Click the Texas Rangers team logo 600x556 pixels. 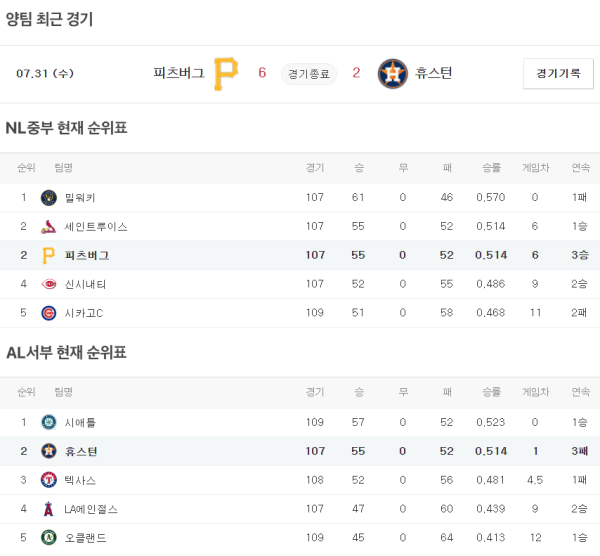pyautogui.click(x=49, y=480)
